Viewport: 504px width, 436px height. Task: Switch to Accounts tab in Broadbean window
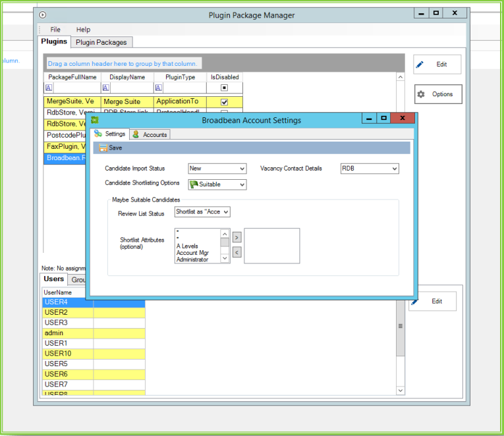coord(150,134)
